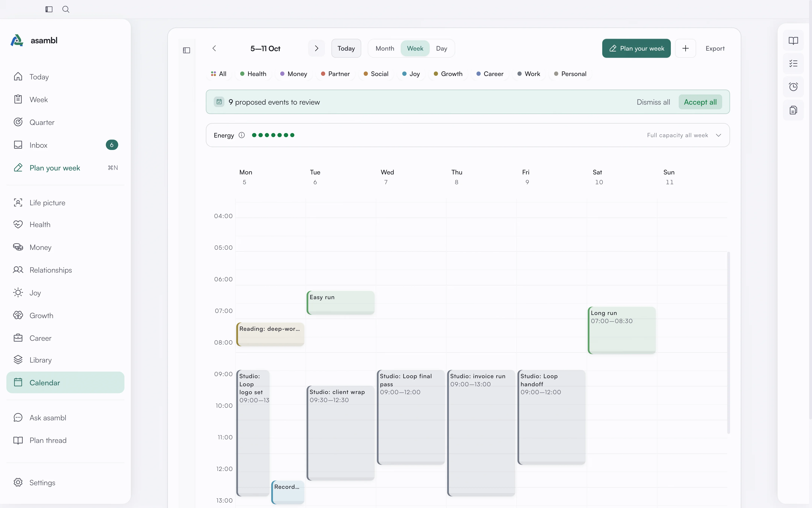Screen dimensions: 812x508
Task: Click Accept all proposed events
Action: click(x=700, y=102)
